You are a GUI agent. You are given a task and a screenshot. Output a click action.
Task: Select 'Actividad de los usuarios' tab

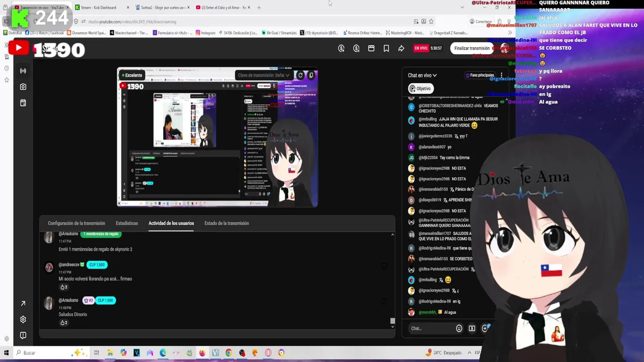click(171, 223)
